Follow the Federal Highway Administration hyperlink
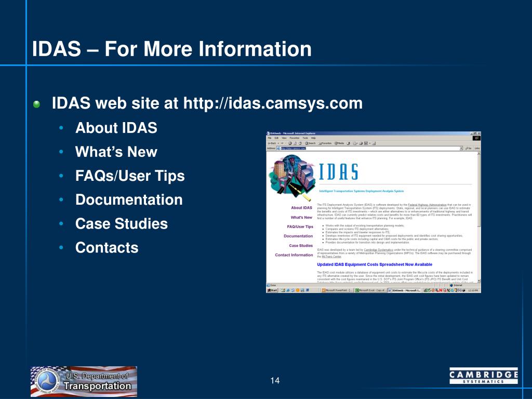Image resolution: width=532 pixels, height=399 pixels. pos(427,205)
